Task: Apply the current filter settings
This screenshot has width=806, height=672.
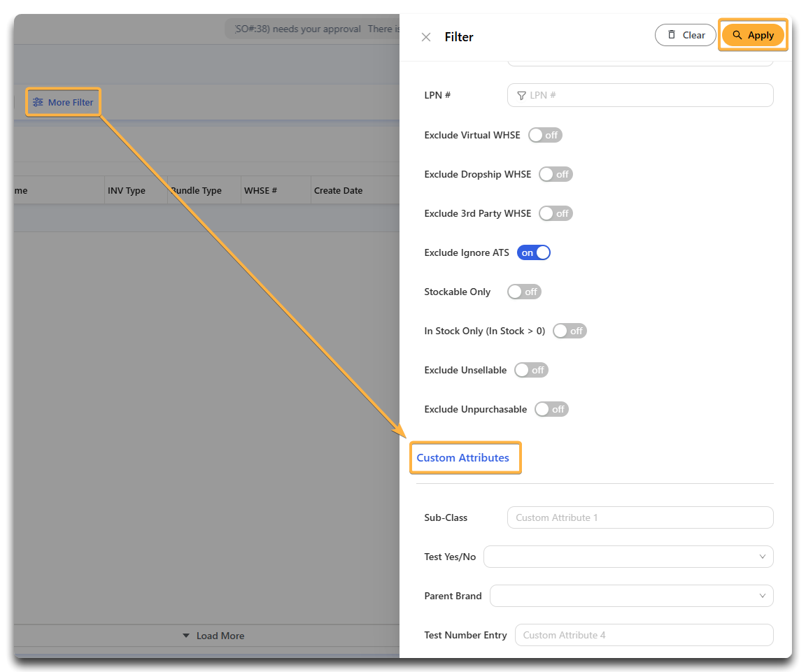Action: [754, 34]
